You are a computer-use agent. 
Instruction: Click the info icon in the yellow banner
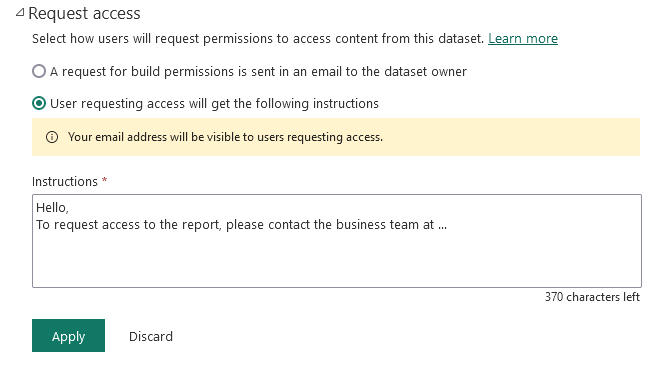(x=52, y=137)
